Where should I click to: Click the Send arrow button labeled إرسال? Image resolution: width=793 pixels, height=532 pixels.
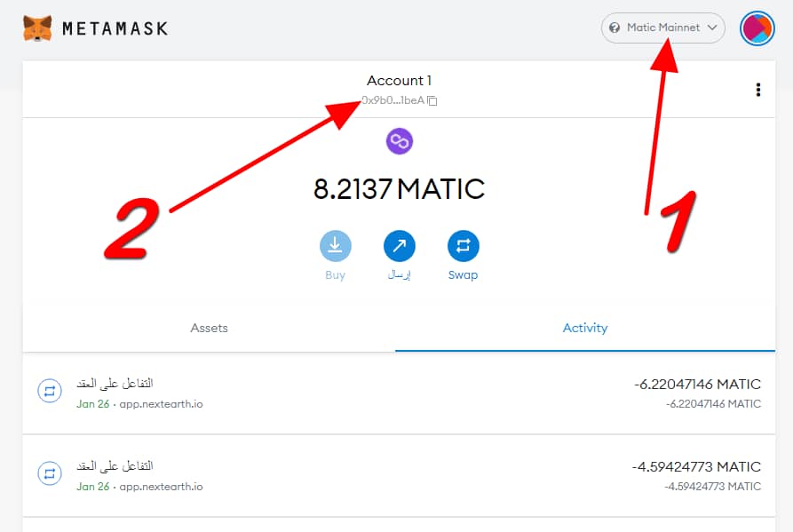(399, 246)
